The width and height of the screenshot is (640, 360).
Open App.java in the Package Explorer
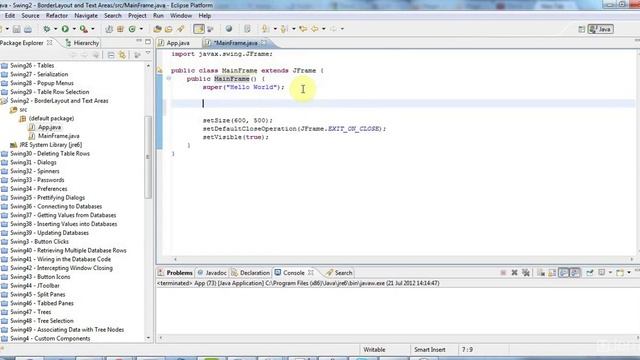(x=49, y=127)
